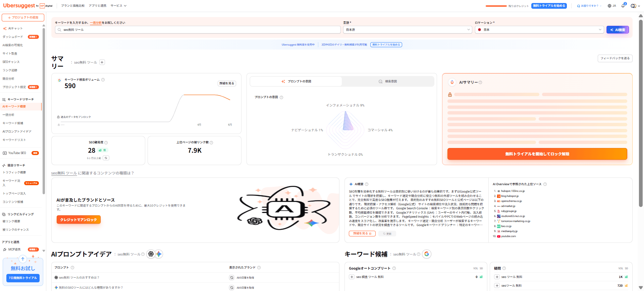Click 詳細を見る under AI概要
Viewport: 644px width, 291px height.
click(362, 233)
